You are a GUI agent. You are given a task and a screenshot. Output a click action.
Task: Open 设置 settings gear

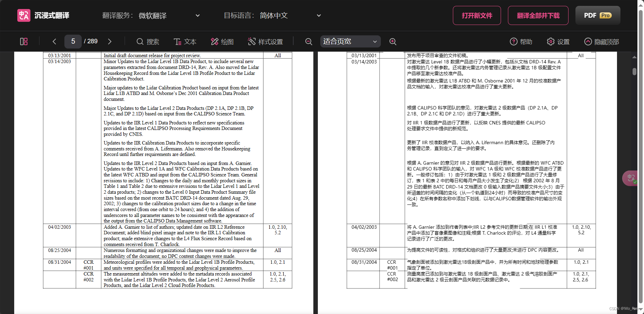point(558,42)
